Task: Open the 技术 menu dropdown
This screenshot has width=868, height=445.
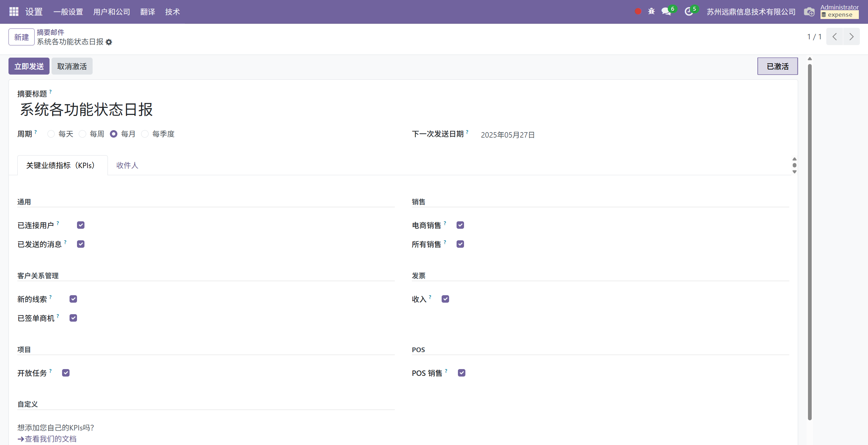Action: coord(172,12)
